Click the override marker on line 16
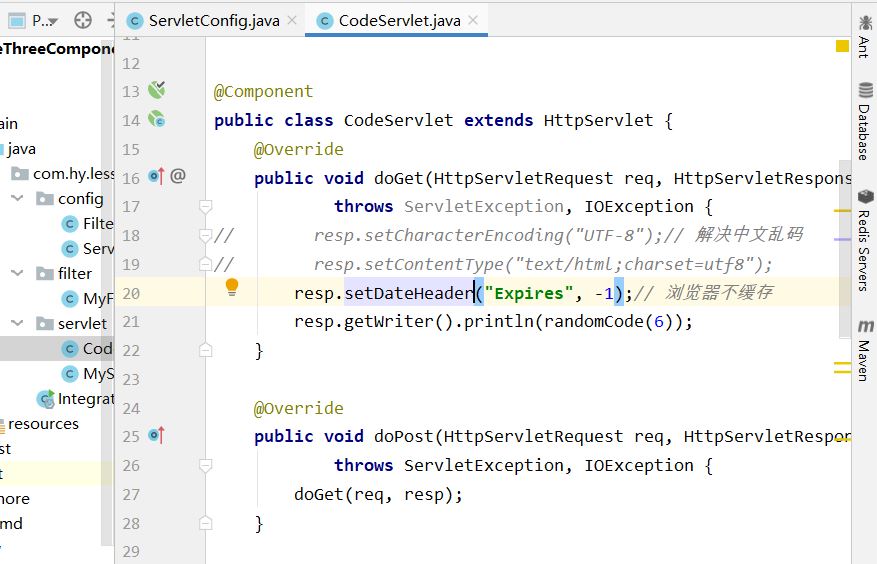The width and height of the screenshot is (877, 564). (157, 176)
